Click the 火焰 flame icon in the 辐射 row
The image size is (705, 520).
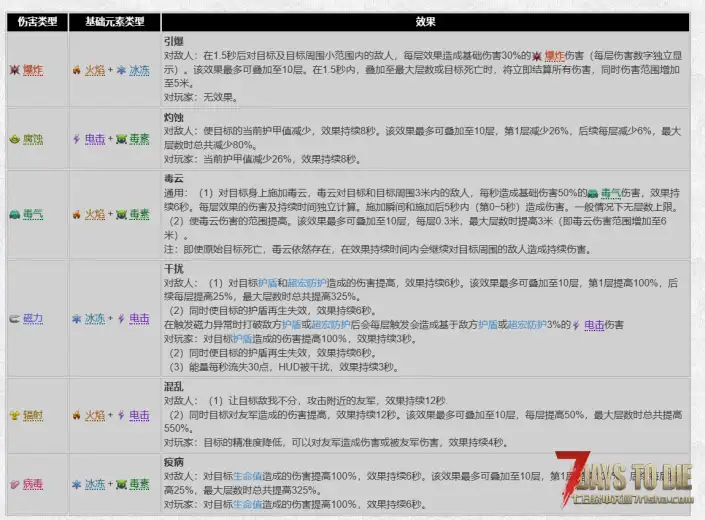[x=77, y=415]
